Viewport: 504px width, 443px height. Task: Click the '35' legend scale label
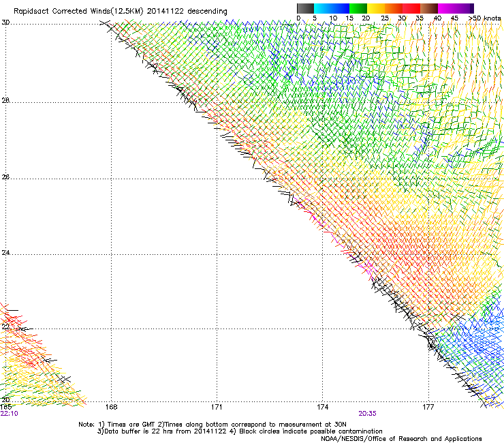coord(420,18)
